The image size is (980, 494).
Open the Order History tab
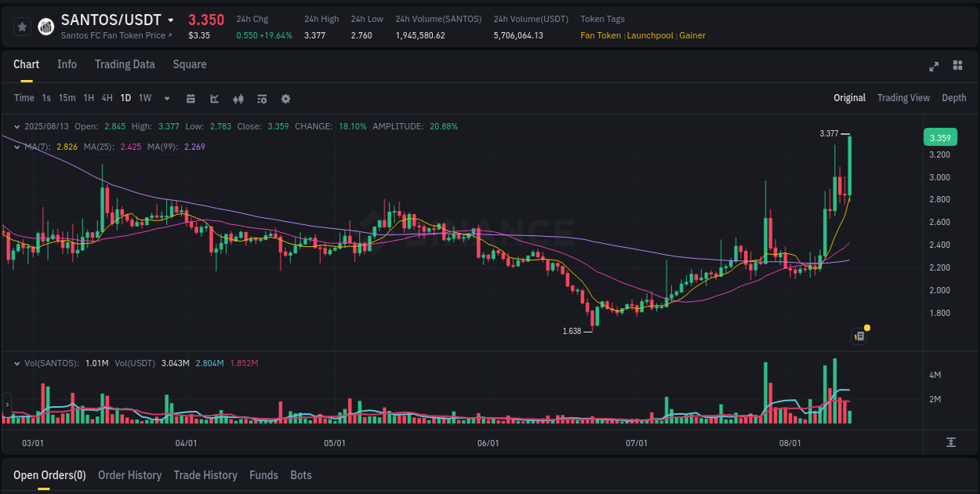(129, 475)
